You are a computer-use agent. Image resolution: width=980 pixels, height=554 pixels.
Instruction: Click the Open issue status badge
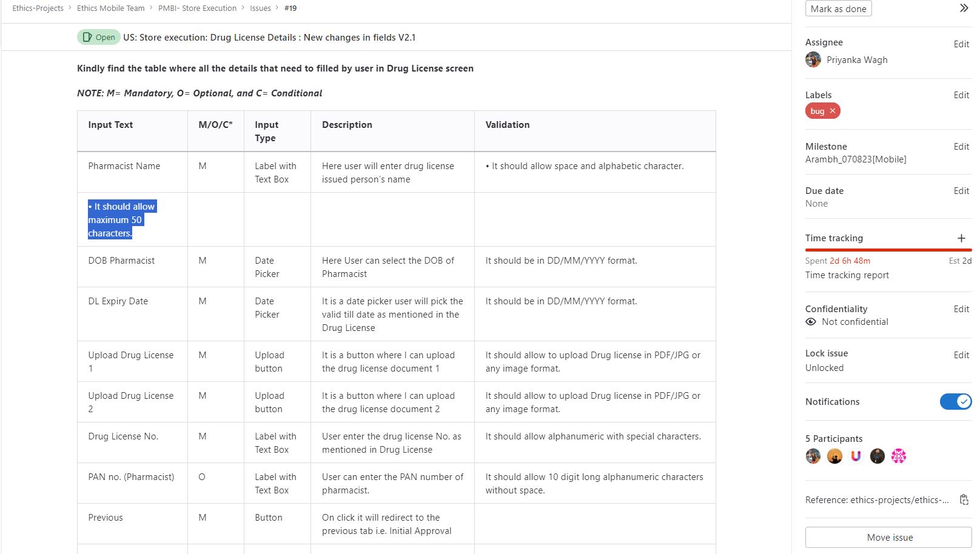[x=99, y=37]
